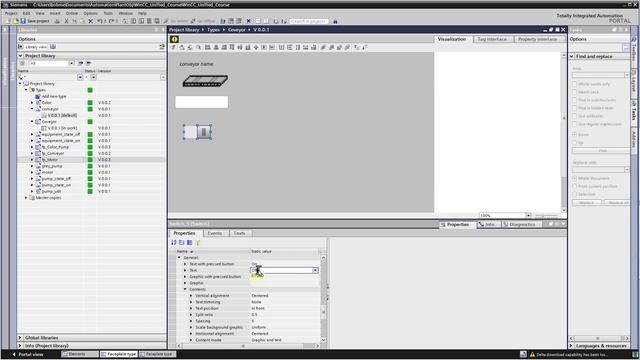This screenshot has width=640, height=360.
Task: Toggle Use wildcards checkbox
Action: (x=575, y=116)
